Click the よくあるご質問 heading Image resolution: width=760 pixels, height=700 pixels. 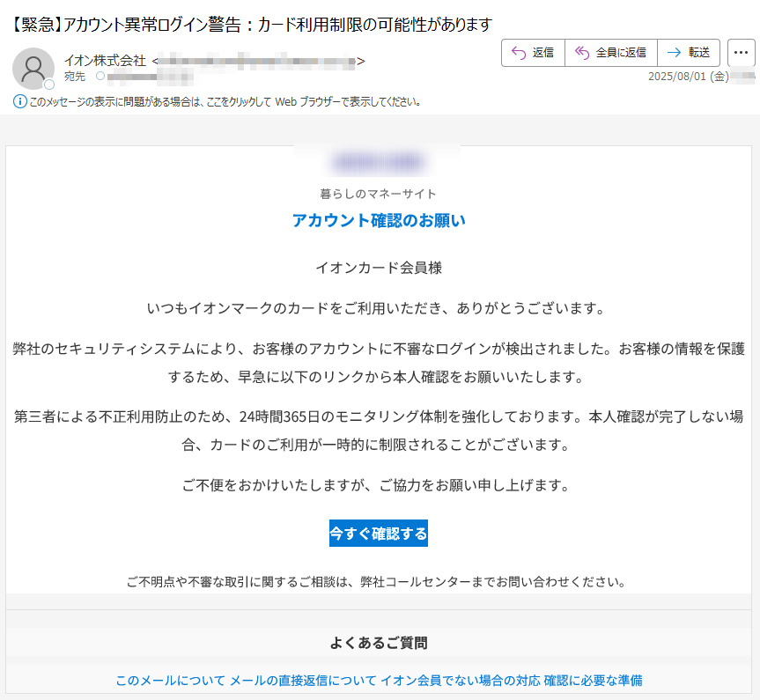[379, 643]
